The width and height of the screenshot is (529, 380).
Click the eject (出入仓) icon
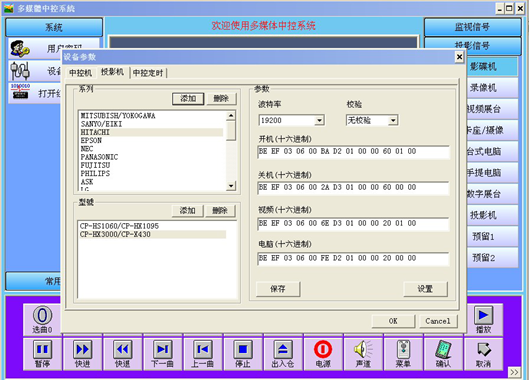pos(283,350)
